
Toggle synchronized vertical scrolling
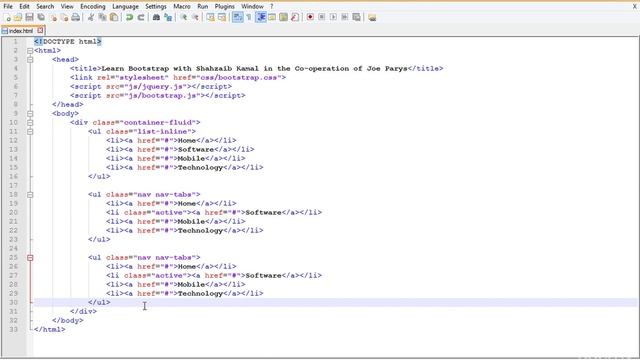click(x=210, y=17)
